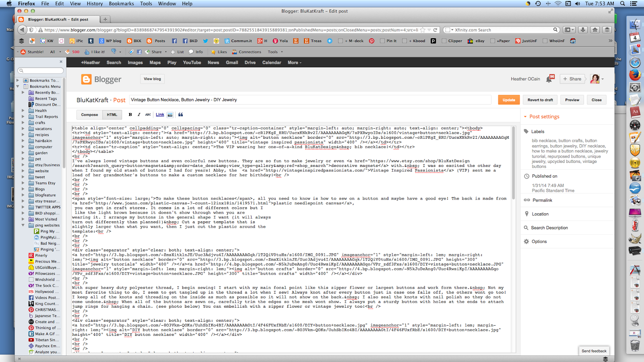Open Firefox downloads arrow button

(582, 30)
